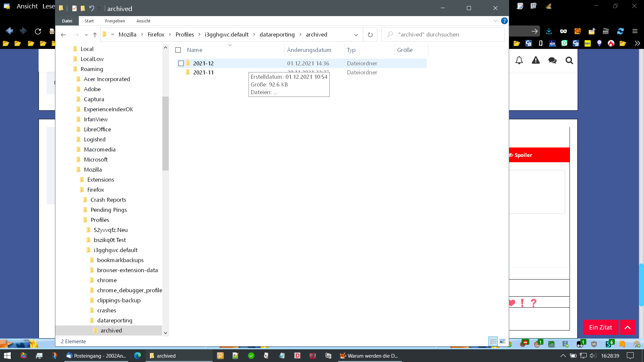
Task: Open the Datei ribbon tab
Action: click(67, 21)
